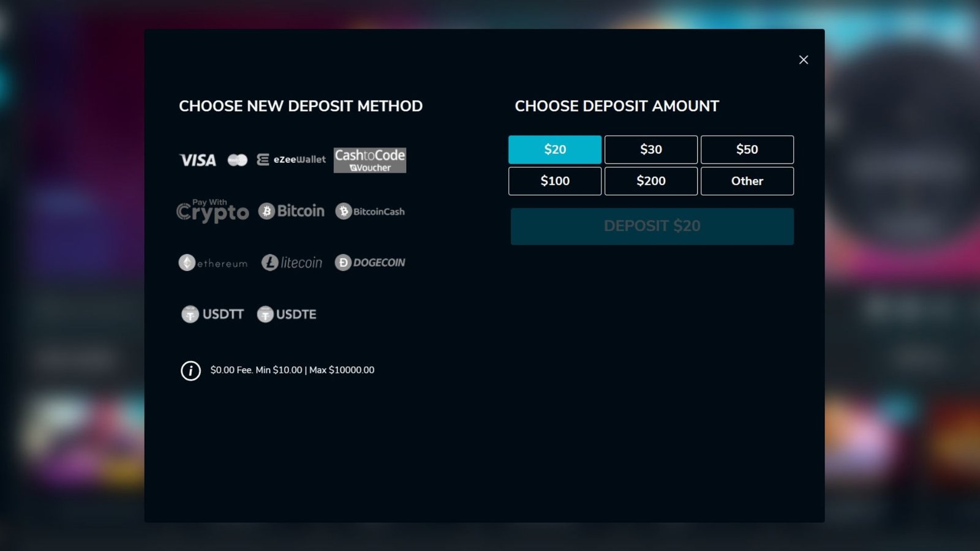Select the $20 deposit amount
The width and height of the screenshot is (980, 551).
click(x=555, y=149)
